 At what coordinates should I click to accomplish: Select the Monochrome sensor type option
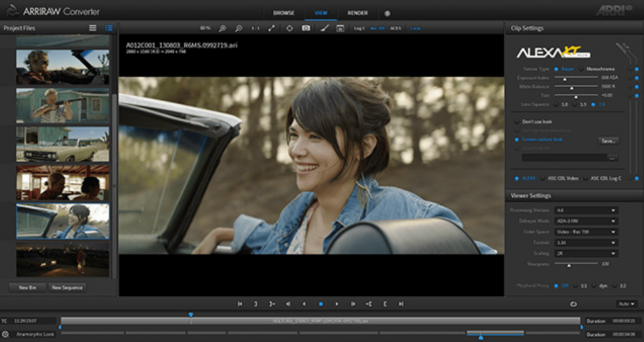coord(582,69)
